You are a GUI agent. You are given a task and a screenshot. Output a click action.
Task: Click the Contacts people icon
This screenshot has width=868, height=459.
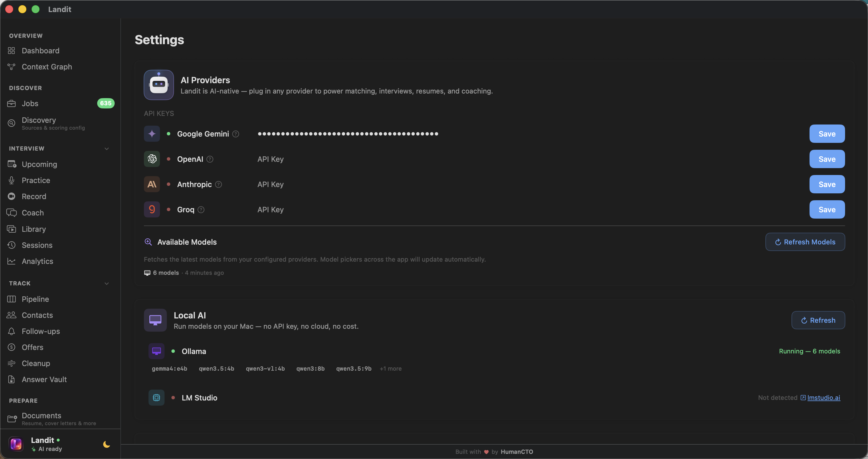pyautogui.click(x=11, y=315)
